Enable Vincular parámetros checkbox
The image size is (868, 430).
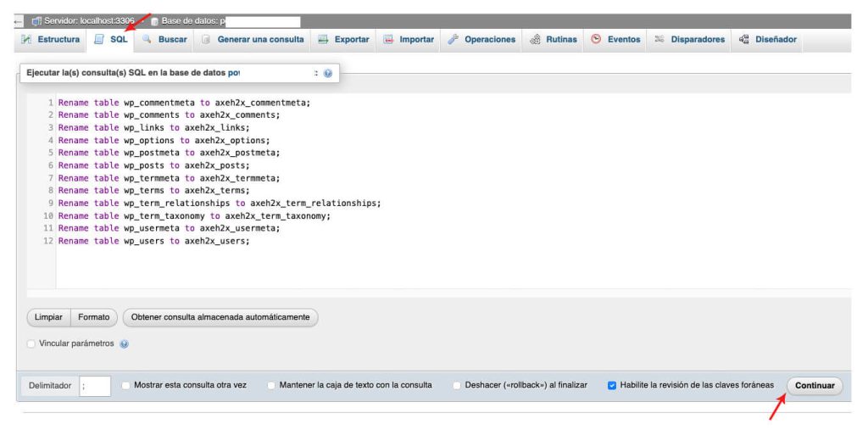click(31, 344)
